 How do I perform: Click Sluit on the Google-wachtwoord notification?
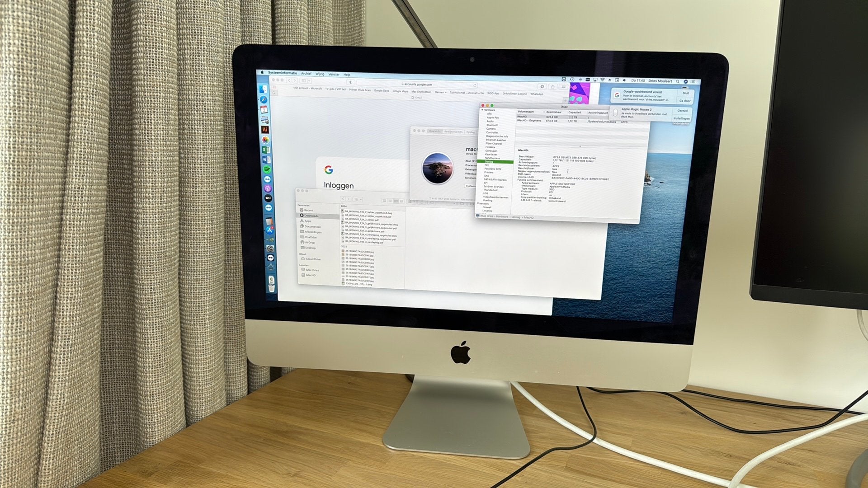point(686,93)
